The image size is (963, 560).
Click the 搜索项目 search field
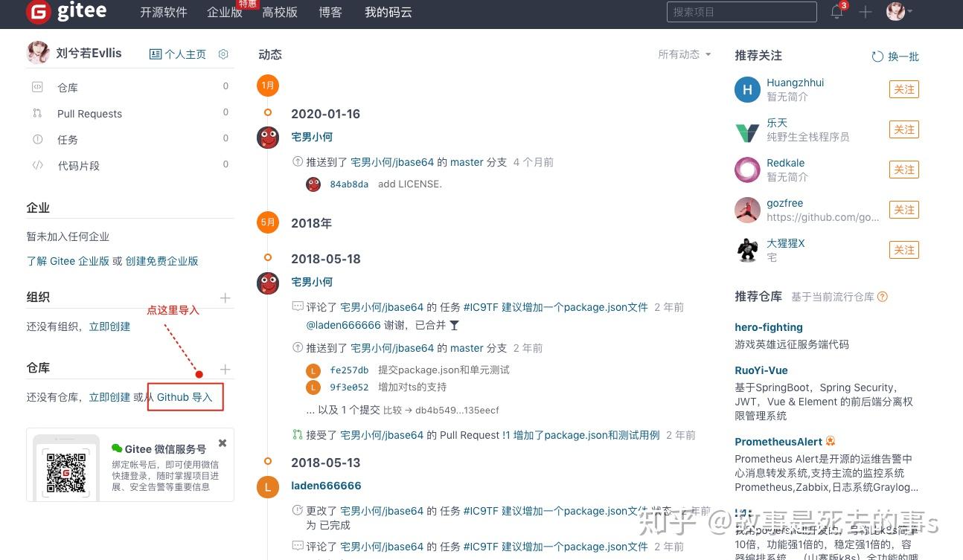coord(741,12)
